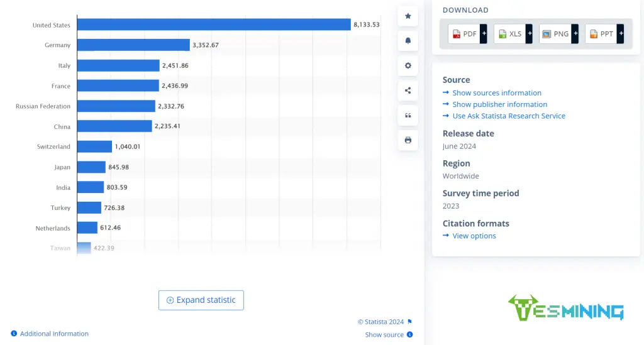Click the quotation mark cite icon

(408, 115)
